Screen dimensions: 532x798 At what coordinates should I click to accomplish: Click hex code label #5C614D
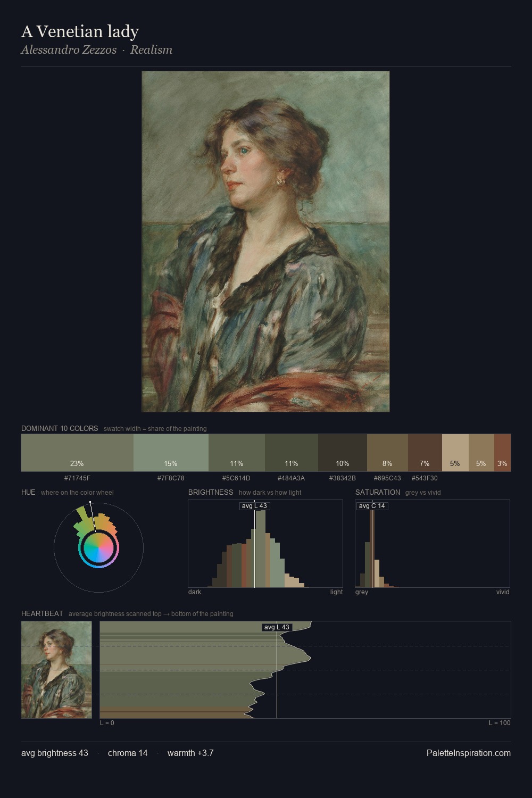(x=236, y=478)
